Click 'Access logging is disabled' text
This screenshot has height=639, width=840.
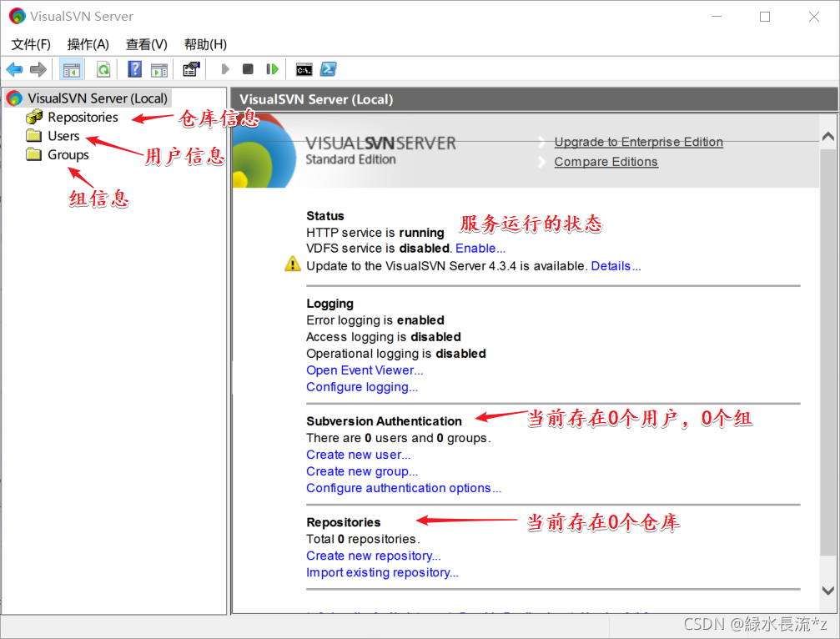coord(384,337)
